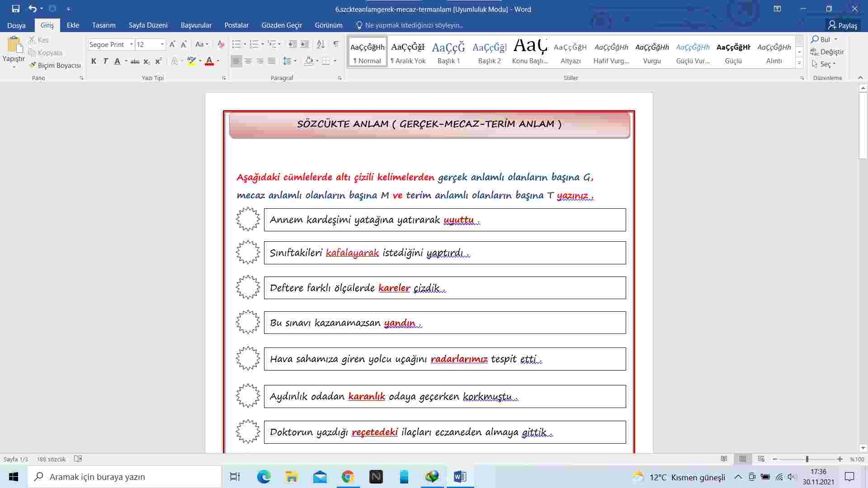Click the Find (Bul) magnifier button
The height and width of the screenshot is (488, 868).
(x=821, y=39)
